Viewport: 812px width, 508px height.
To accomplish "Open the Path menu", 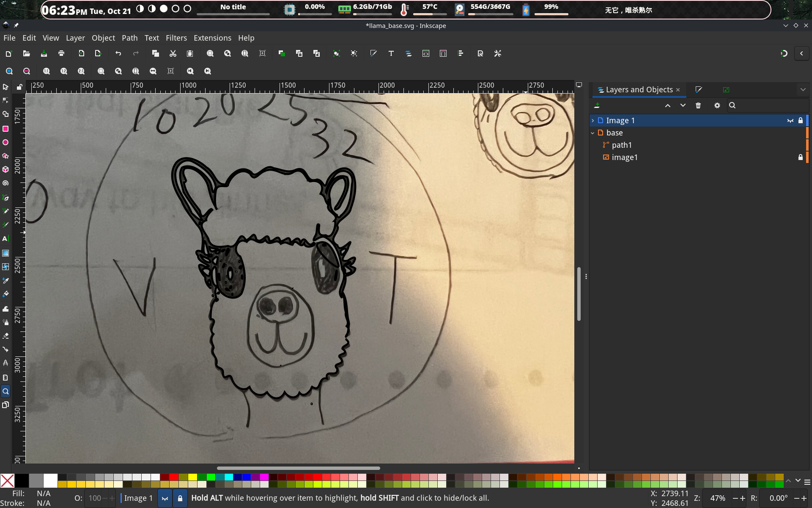I will 129,38.
